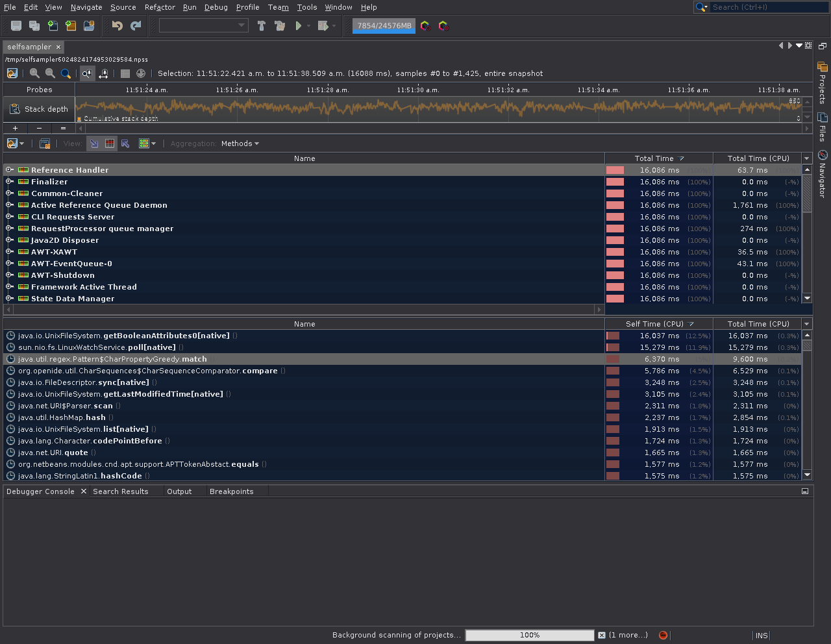This screenshot has width=831, height=644.
Task: Open the Navigator panel in right sidebar
Action: (x=822, y=155)
